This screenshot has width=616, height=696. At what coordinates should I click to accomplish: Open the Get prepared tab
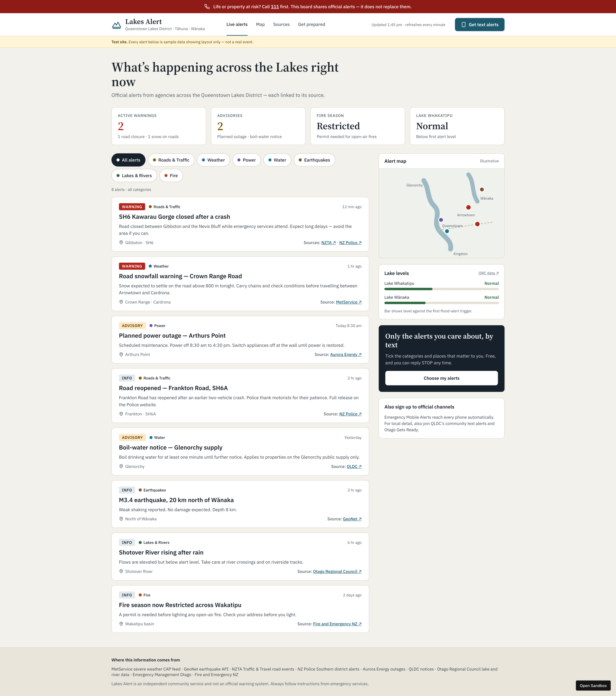(x=312, y=24)
